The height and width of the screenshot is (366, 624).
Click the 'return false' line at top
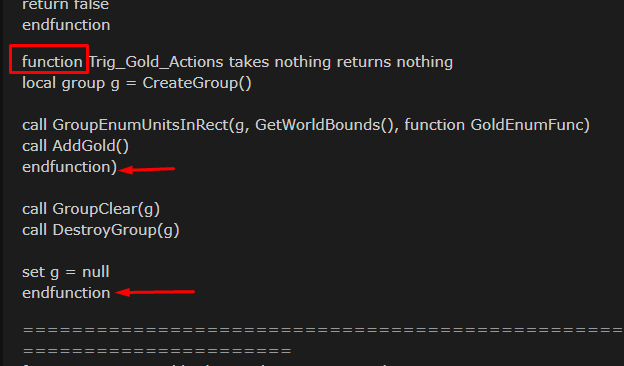[65, 6]
